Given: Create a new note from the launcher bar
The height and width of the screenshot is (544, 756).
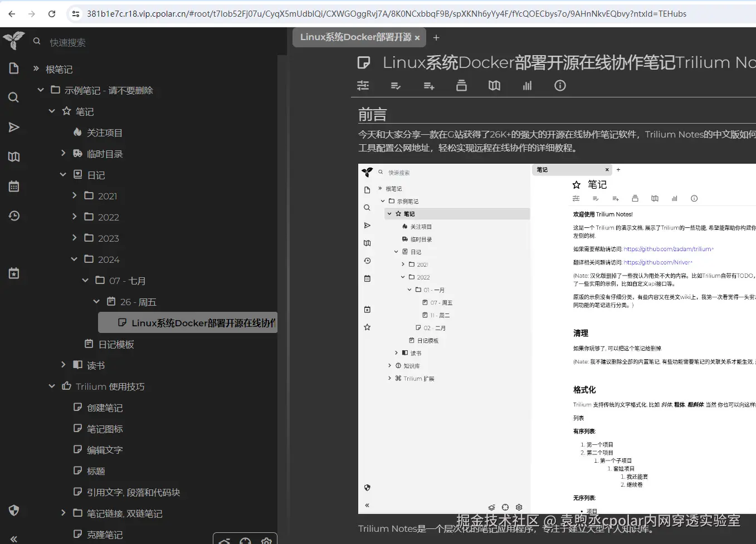Looking at the screenshot, I should click(x=14, y=68).
